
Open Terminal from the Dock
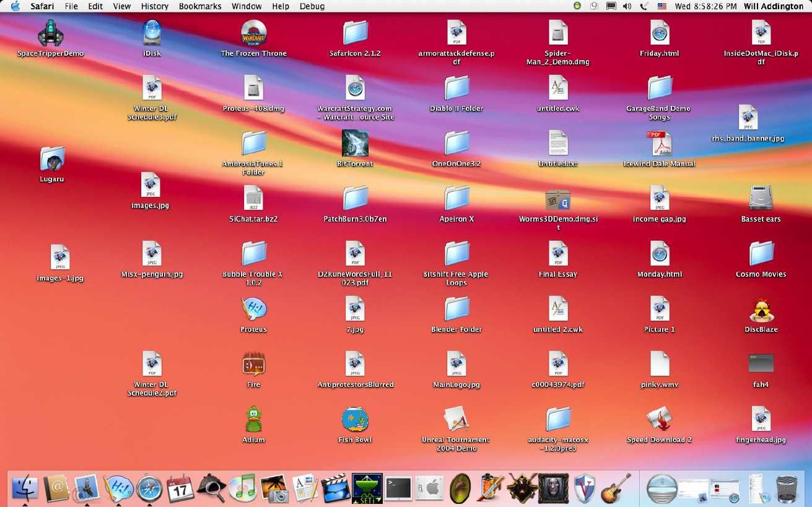click(398, 488)
